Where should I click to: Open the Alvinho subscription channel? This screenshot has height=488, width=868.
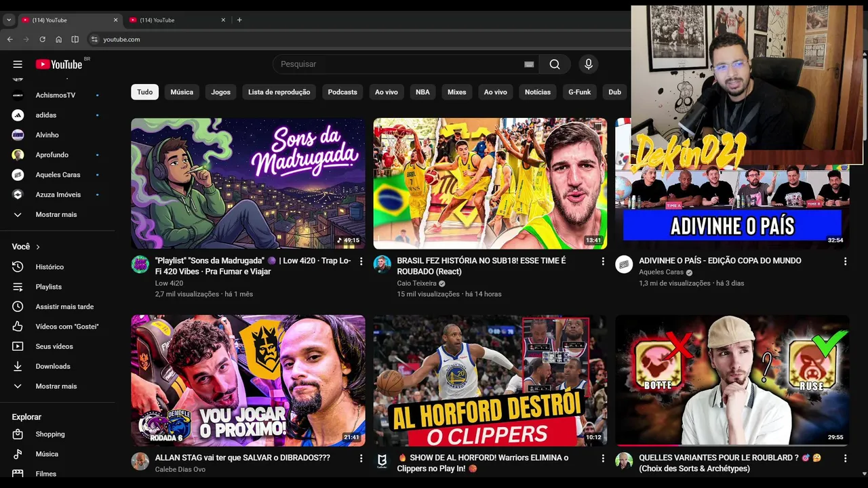[47, 135]
